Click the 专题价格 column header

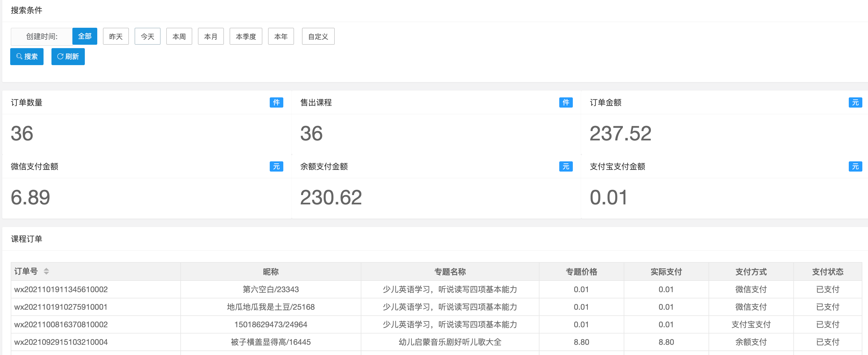coord(582,272)
